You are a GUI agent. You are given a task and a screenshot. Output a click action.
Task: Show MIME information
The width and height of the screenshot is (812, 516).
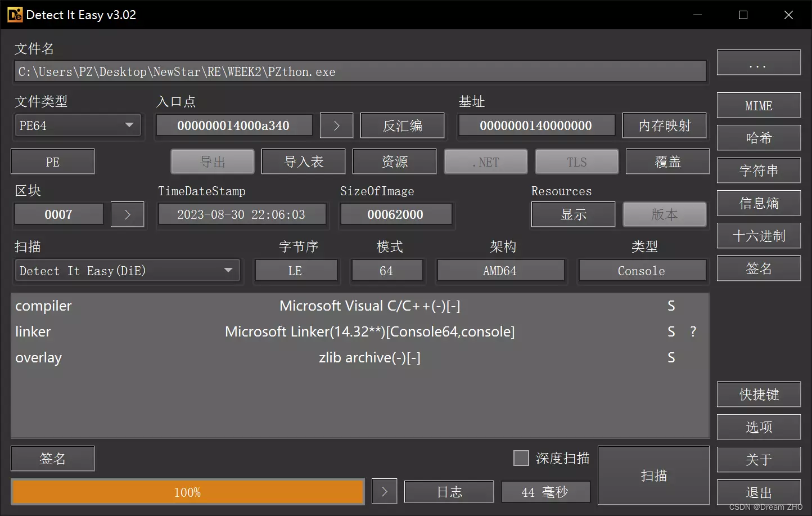[x=759, y=105]
